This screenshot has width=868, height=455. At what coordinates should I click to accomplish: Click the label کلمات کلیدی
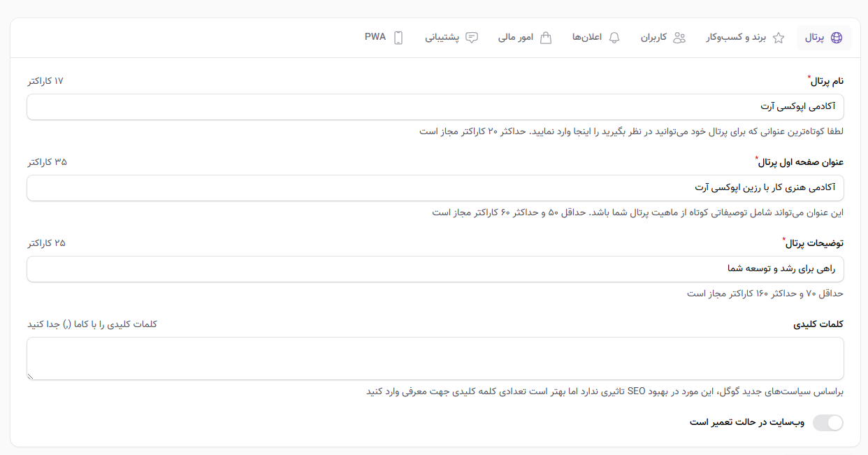click(818, 324)
